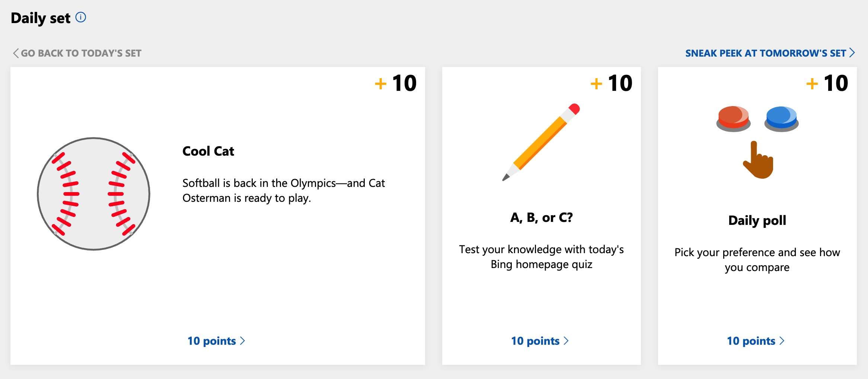Click the pencil icon on quiz card
Viewport: 868px width, 379px height.
pos(541,142)
